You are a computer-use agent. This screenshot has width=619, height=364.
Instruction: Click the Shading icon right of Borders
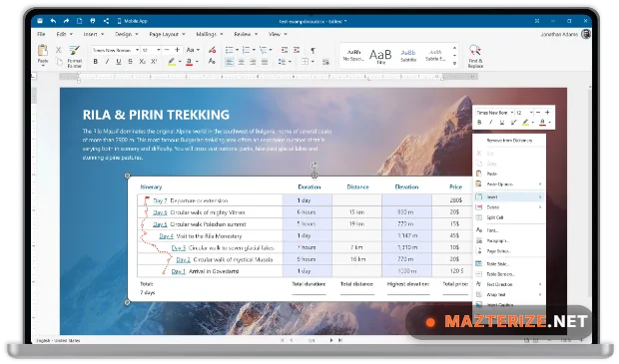(325, 62)
